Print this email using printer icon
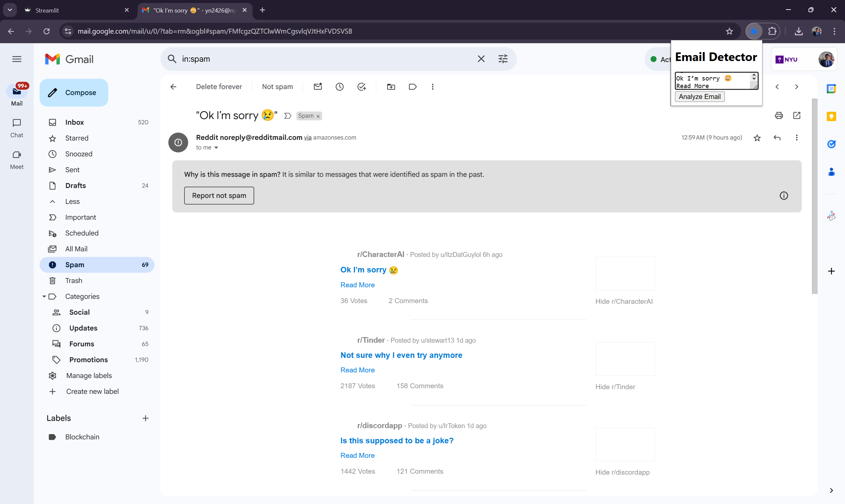Screen dimensions: 845x504 pyautogui.click(x=779, y=115)
